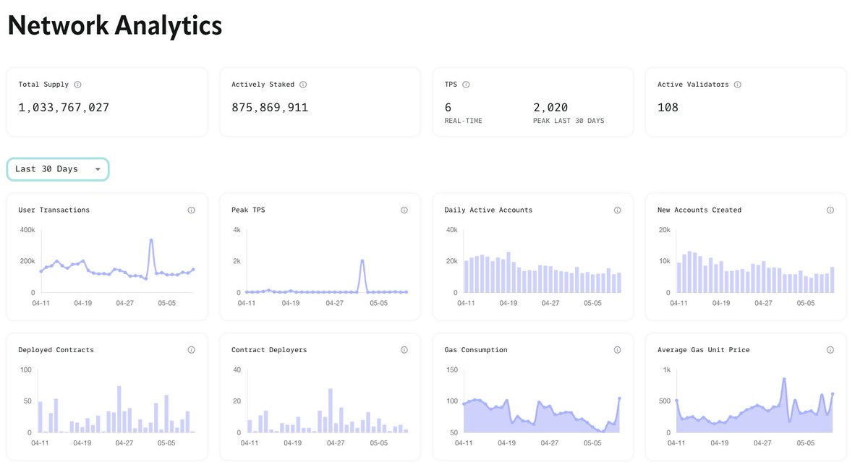Open info icon on Contract Deployers card
Screen dimensions: 868x470
[404, 350]
